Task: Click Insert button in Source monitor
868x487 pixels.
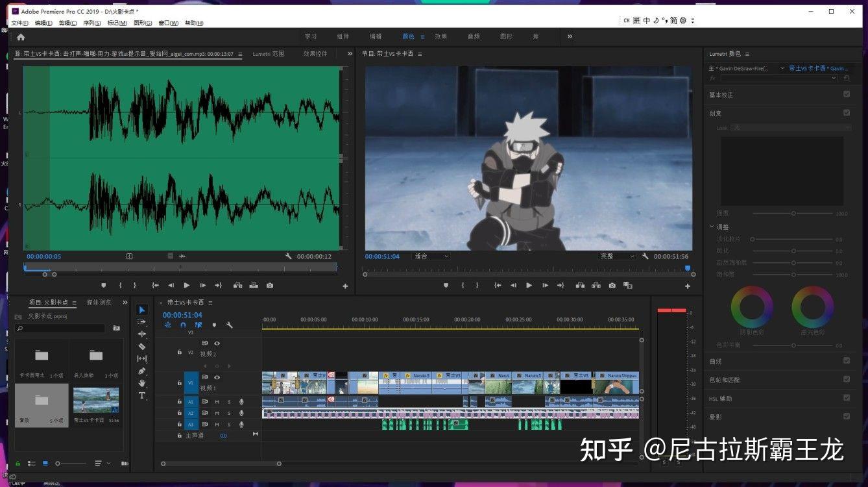Action: [237, 285]
